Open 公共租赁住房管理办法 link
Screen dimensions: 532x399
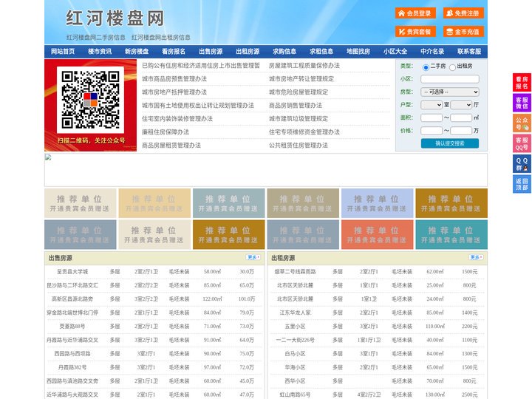click(x=299, y=146)
